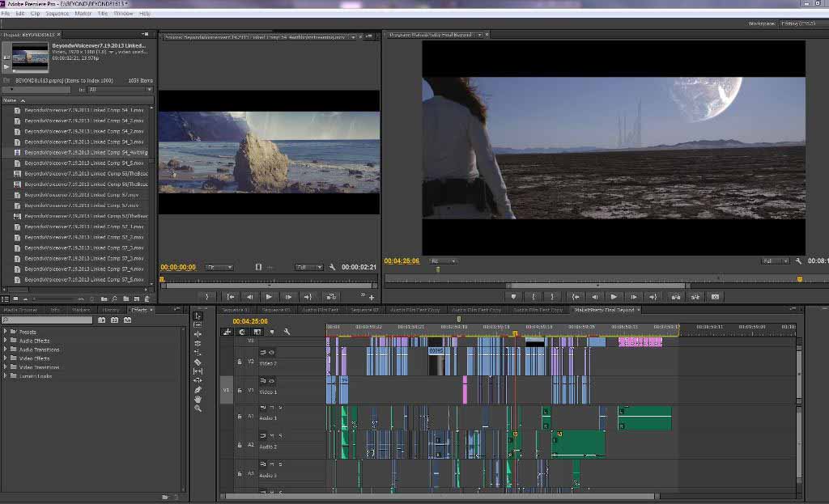
Task: Play the Program monitor
Action: point(614,297)
